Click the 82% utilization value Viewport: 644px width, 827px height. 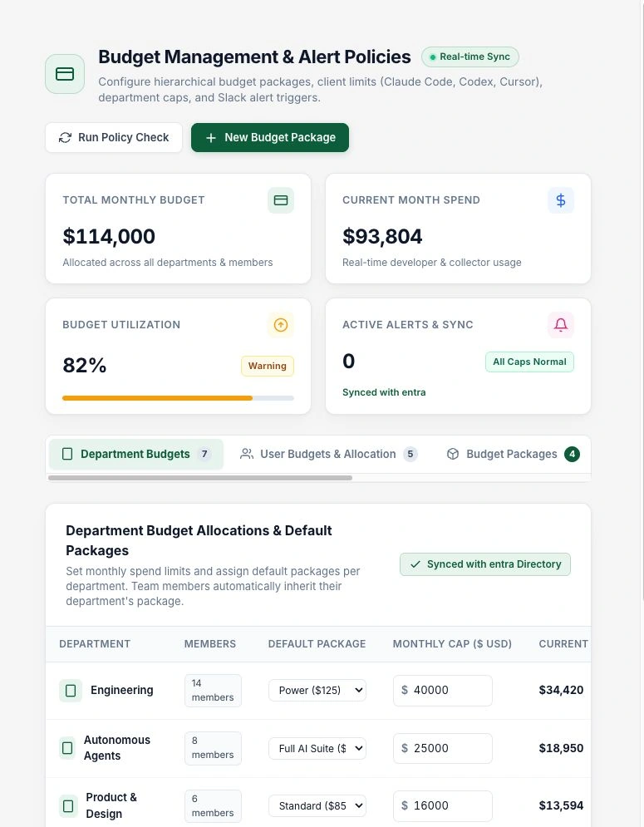[x=85, y=365]
